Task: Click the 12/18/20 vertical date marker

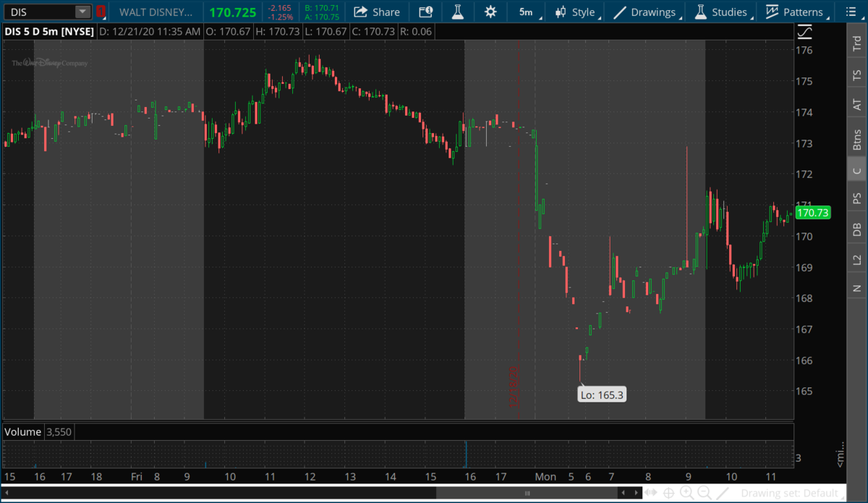Action: tap(515, 387)
